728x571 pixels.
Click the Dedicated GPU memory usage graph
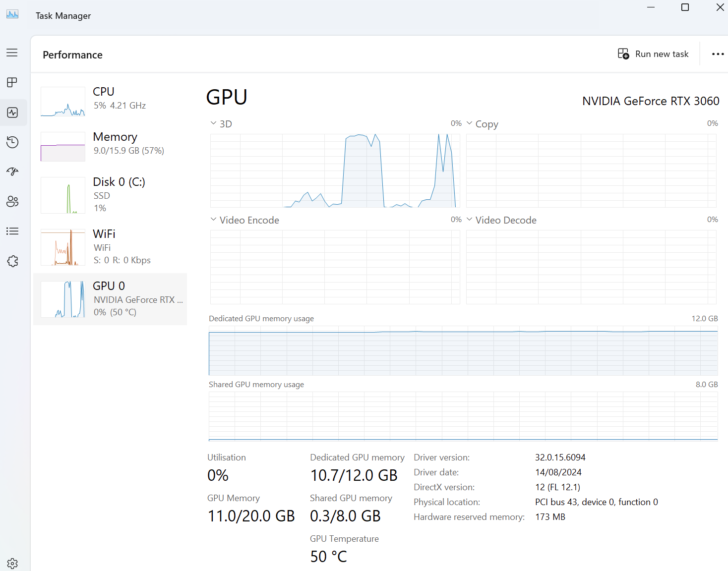tap(463, 350)
